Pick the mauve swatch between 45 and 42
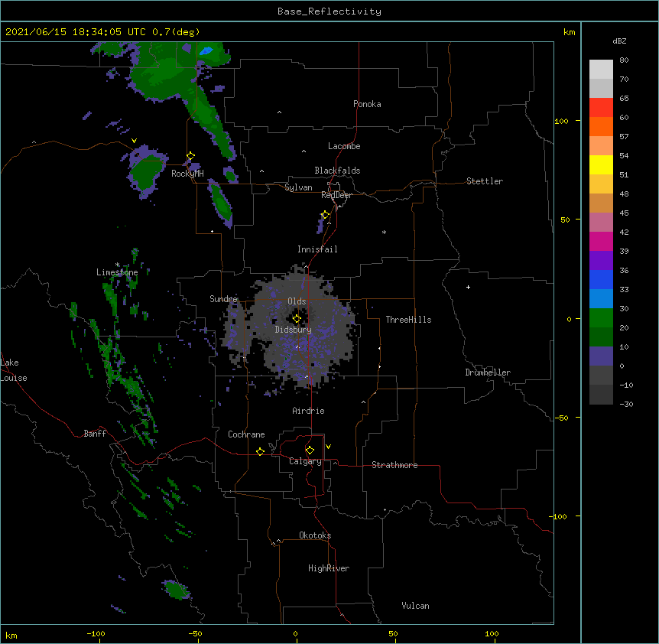 click(x=601, y=222)
